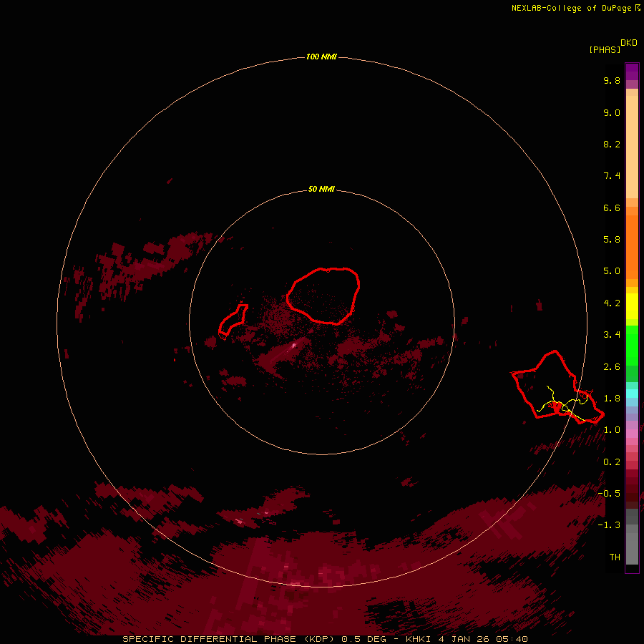
Task: Click the 1.8 legend value
Action: [612, 399]
